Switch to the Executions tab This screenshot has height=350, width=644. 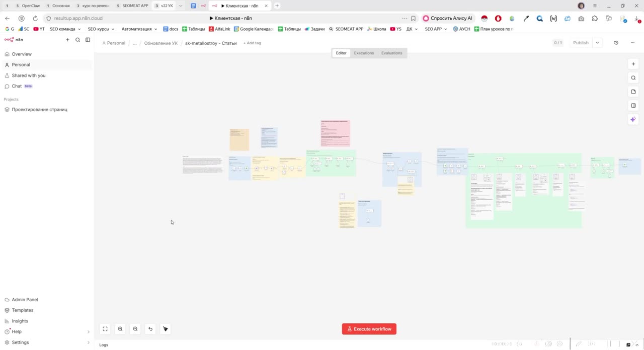[x=364, y=53]
